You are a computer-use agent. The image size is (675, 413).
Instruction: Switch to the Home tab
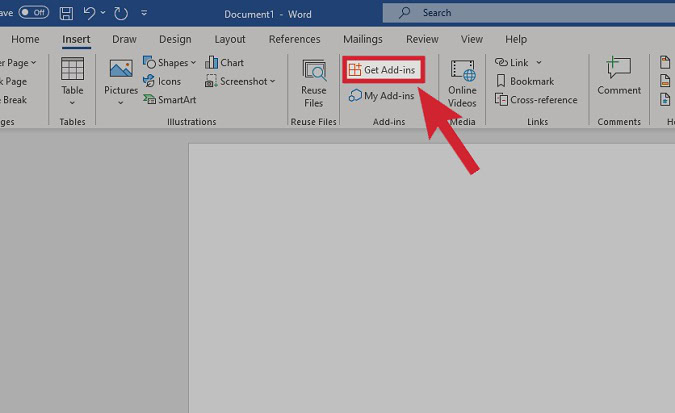(x=25, y=39)
